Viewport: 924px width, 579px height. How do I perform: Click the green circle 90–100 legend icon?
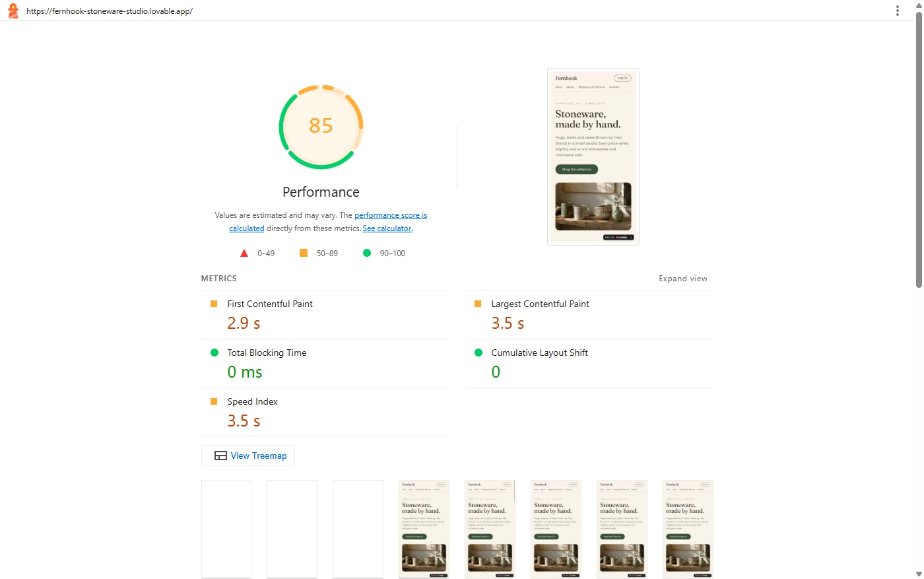[x=367, y=253]
